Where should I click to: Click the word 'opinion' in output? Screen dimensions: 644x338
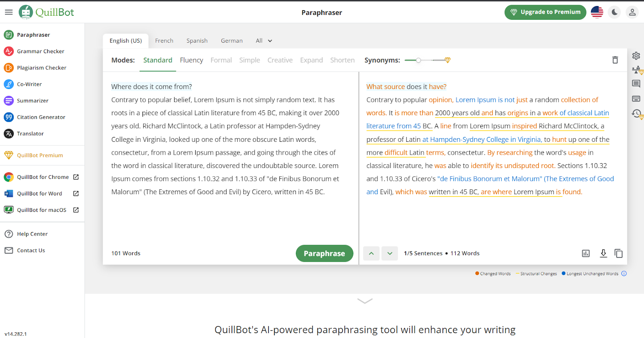click(x=440, y=100)
